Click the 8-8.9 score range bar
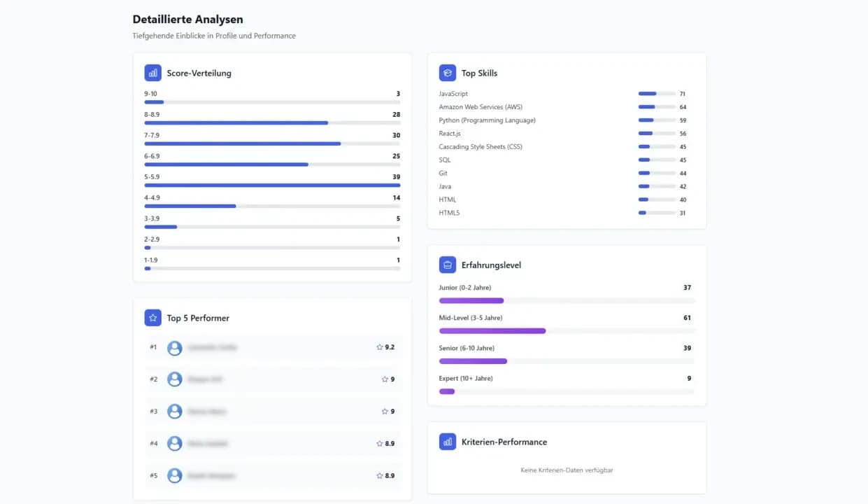Viewport: 868px width, 504px height. 272,123
